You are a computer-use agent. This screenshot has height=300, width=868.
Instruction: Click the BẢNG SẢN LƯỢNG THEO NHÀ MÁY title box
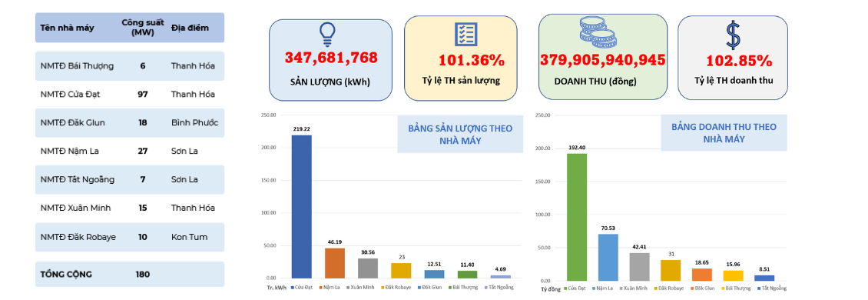460,135
